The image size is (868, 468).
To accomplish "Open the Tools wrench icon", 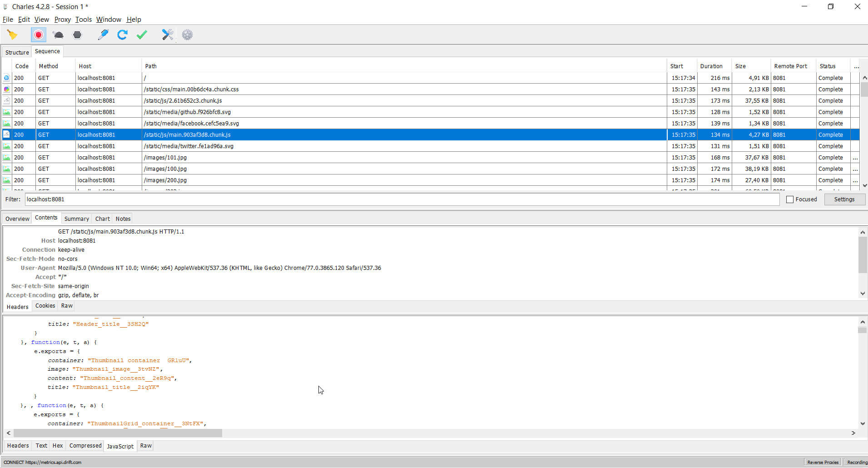I will coord(168,35).
